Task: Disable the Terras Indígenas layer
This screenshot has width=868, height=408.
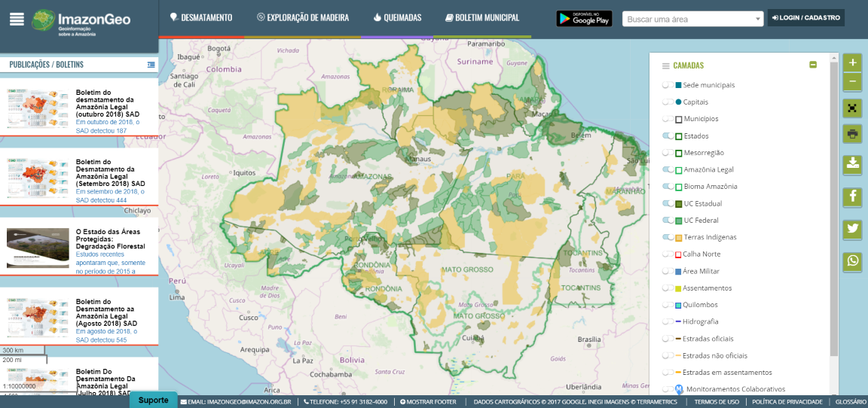Action: pos(668,237)
